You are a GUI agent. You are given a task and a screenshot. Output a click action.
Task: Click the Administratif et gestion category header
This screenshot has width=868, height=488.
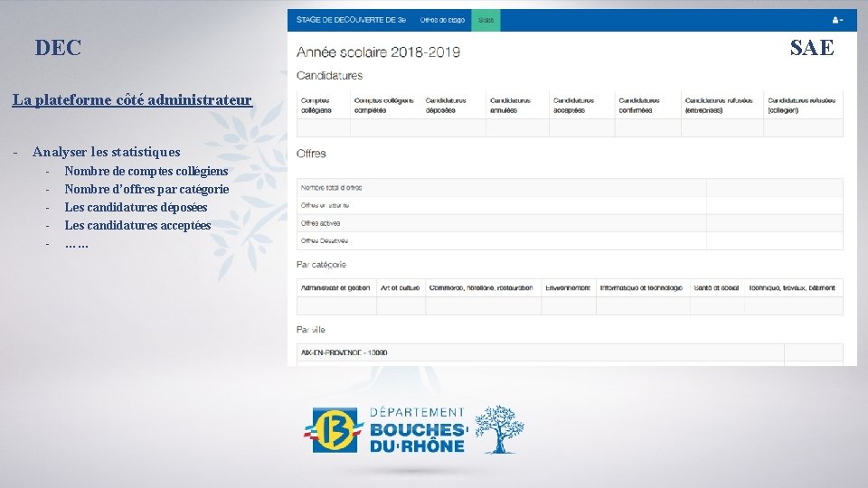pos(335,287)
